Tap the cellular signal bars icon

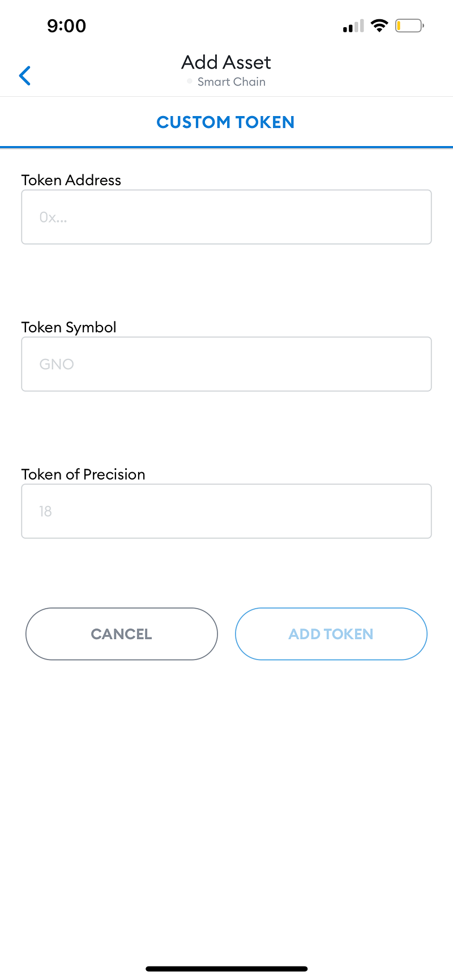353,26
